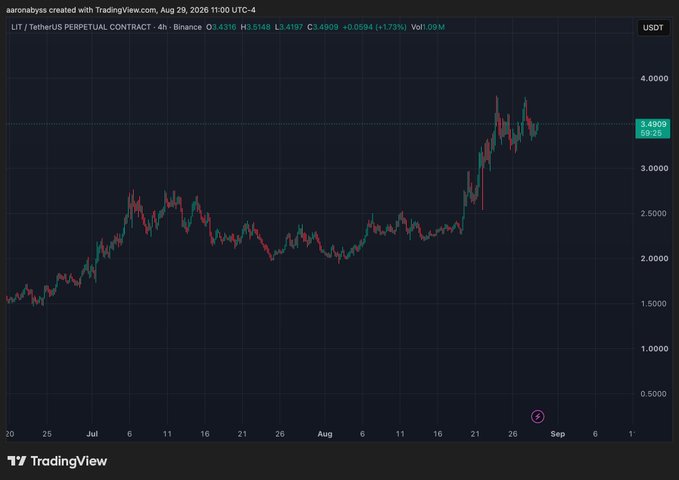The image size is (679, 480).
Task: Click the current price label 3.4909
Action: 653,128
